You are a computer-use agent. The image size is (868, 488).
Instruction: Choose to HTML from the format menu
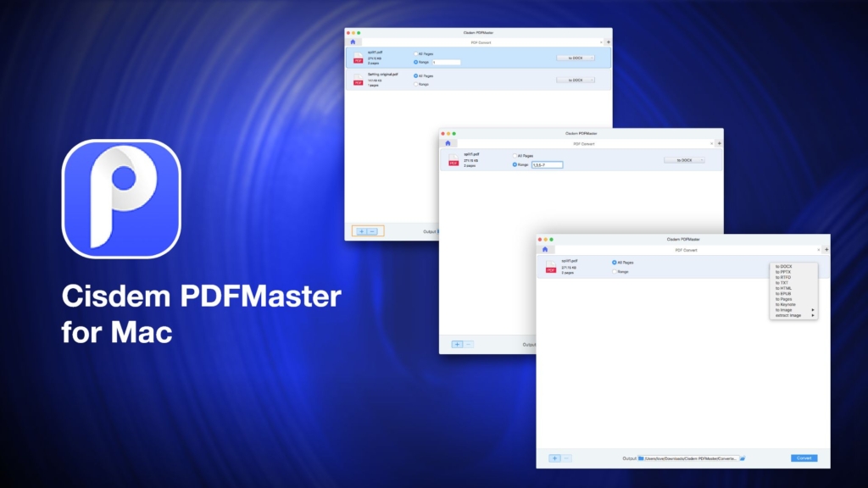point(783,288)
